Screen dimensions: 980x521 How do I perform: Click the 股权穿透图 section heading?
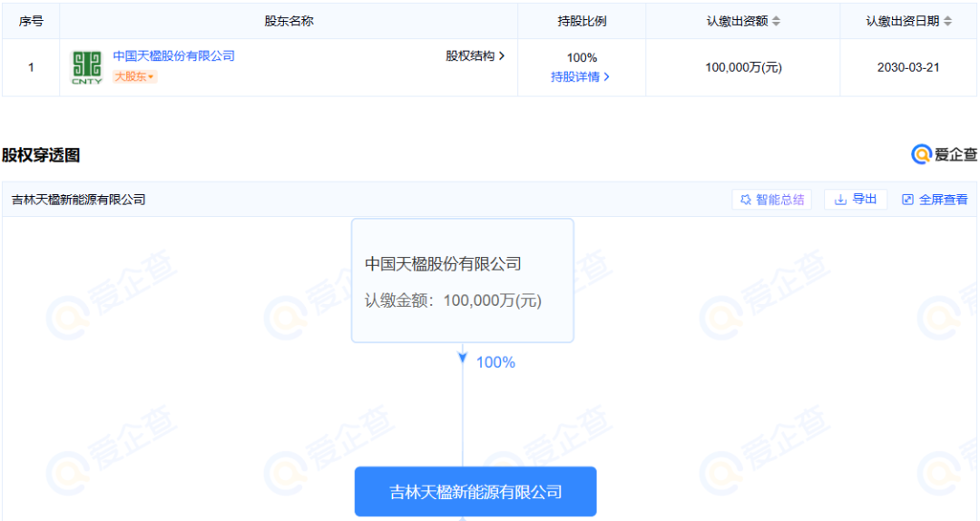(41, 155)
